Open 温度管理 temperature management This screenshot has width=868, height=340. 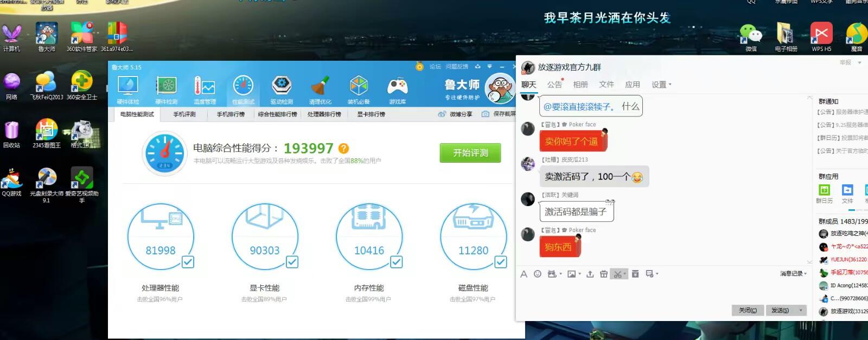[x=205, y=89]
